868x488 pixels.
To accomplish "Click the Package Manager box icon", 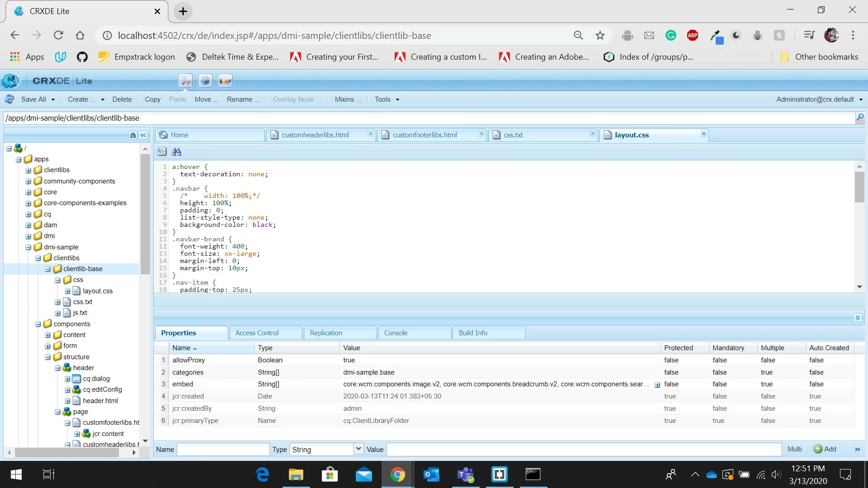I will [205, 81].
